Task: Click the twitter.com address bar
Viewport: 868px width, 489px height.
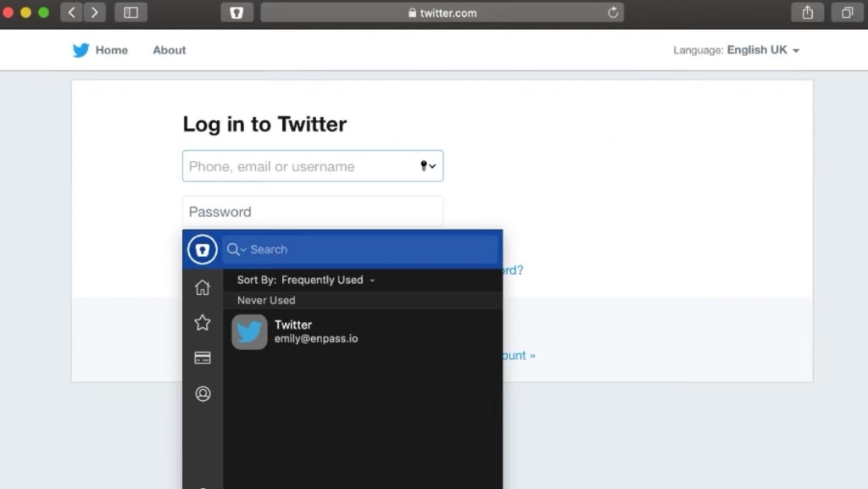Action: [x=442, y=12]
